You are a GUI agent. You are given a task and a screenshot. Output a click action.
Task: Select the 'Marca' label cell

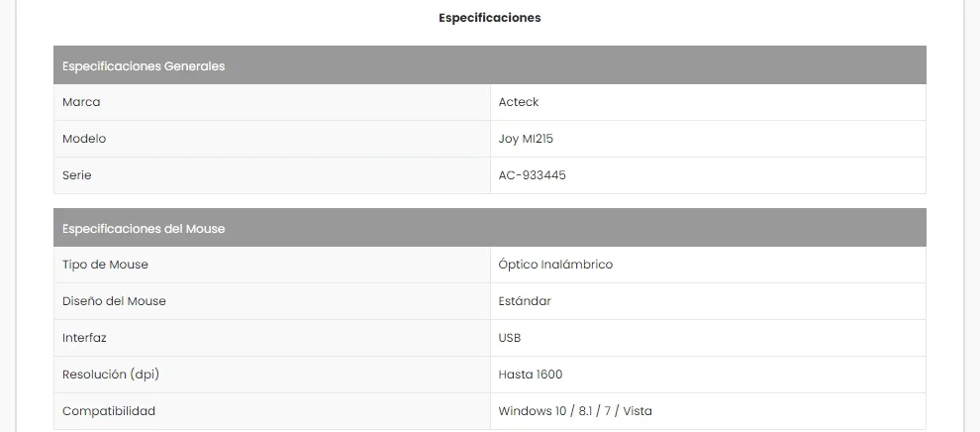81,102
